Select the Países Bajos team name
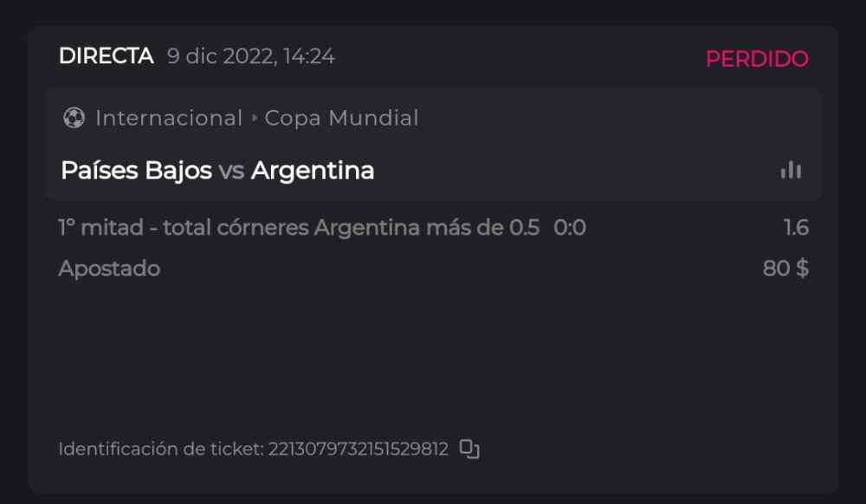The height and width of the screenshot is (504, 866). click(136, 171)
